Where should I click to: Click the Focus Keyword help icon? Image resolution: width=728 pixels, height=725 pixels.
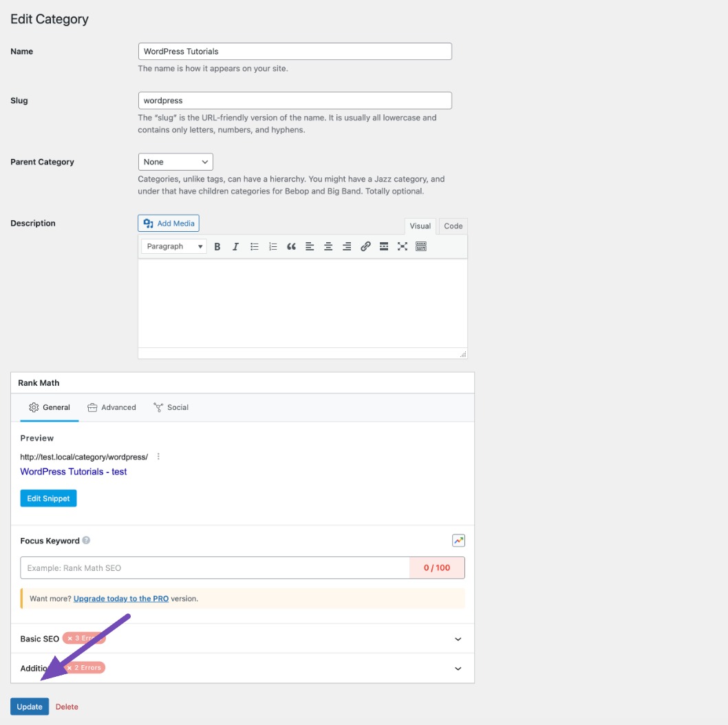(x=87, y=540)
